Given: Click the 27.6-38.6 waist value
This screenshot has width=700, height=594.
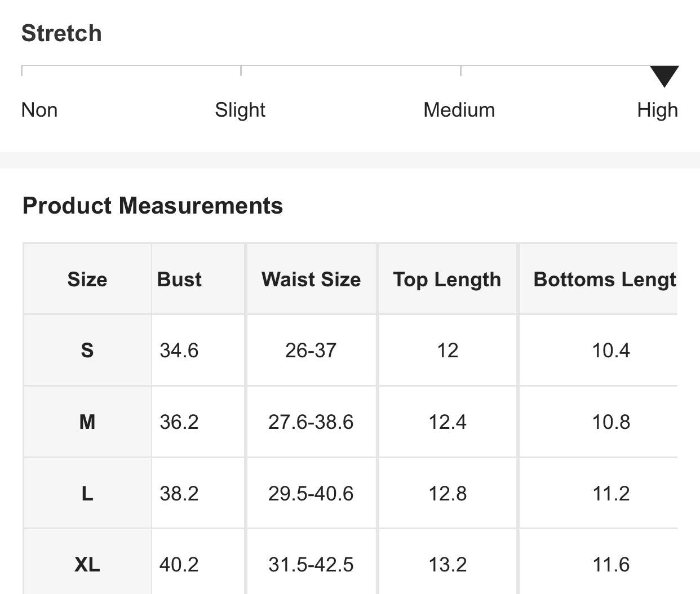Looking at the screenshot, I should [x=311, y=422].
